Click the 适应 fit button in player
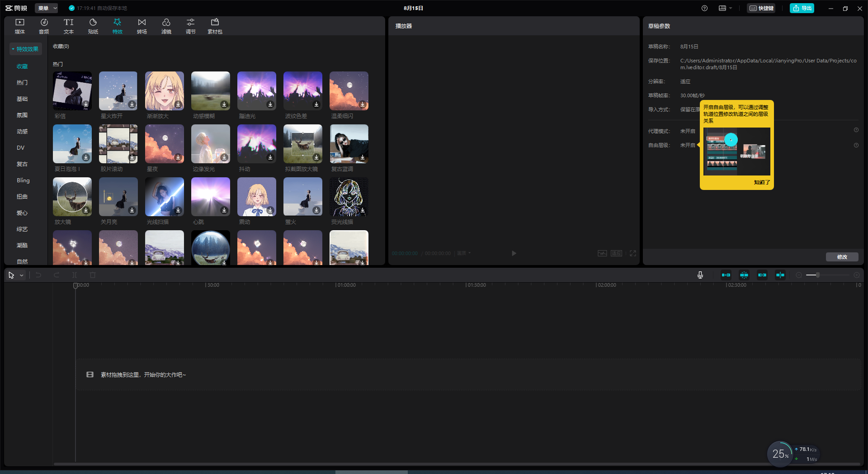 coord(617,253)
